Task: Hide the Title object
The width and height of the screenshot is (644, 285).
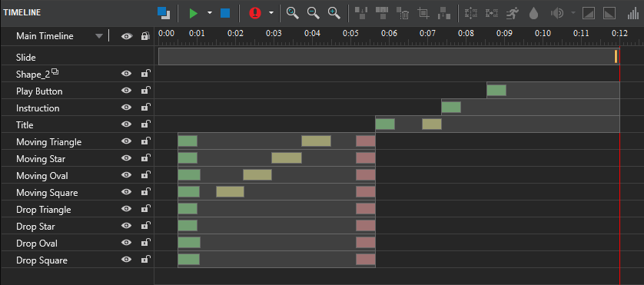Action: pos(127,124)
